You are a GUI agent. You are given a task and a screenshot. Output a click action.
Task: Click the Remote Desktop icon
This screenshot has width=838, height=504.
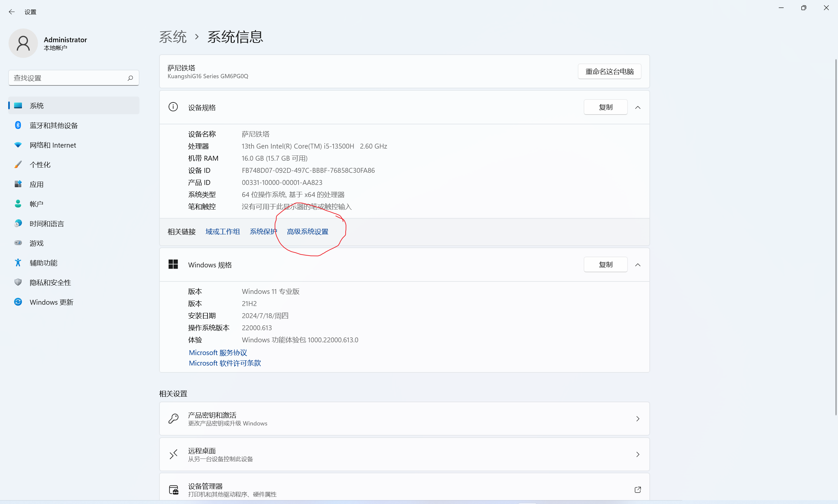173,454
